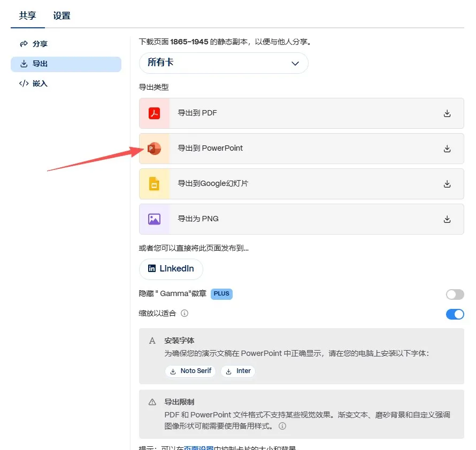Image resolution: width=476 pixels, height=450 pixels.
Task: Toggle the 隐藏 Gamma 徽章 switch
Action: tap(455, 294)
